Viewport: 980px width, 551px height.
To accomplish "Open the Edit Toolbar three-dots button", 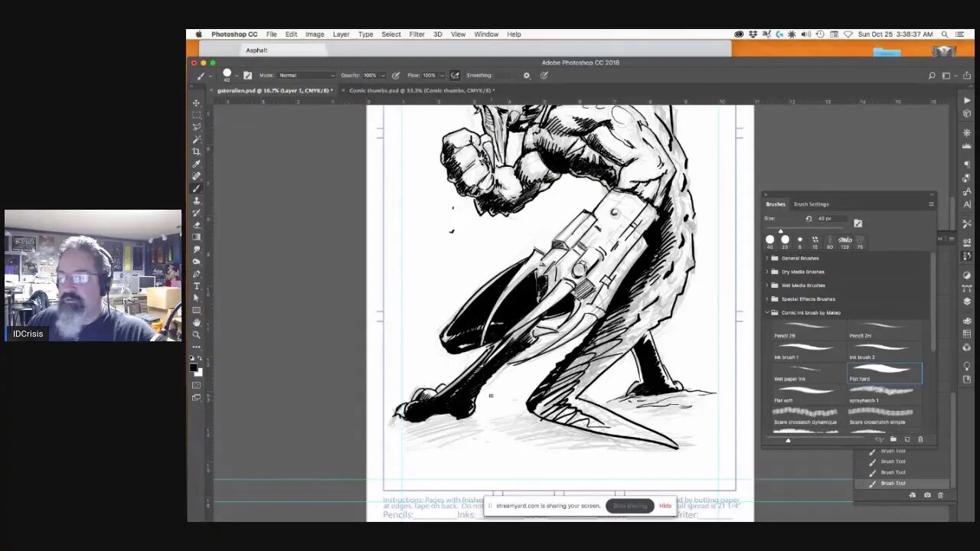I will pos(197,347).
